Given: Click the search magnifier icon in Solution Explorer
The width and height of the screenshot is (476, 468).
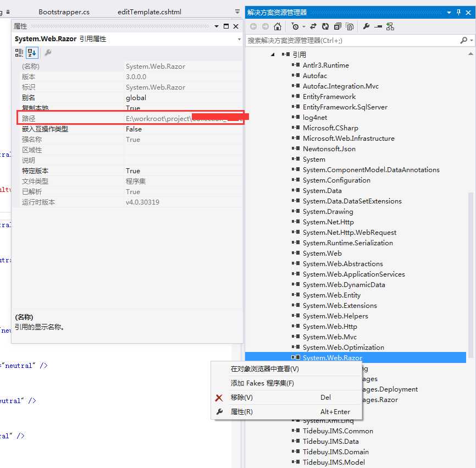Looking at the screenshot, I should pos(463,40).
